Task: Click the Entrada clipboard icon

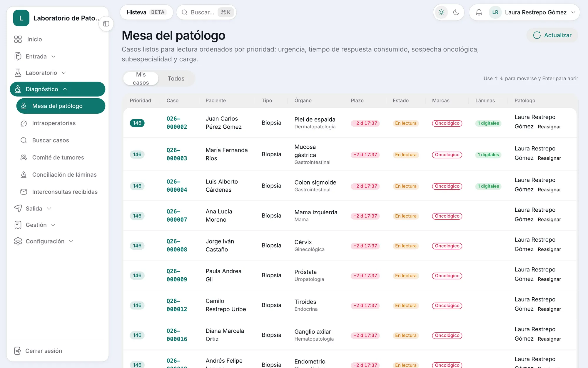Action: click(x=18, y=56)
